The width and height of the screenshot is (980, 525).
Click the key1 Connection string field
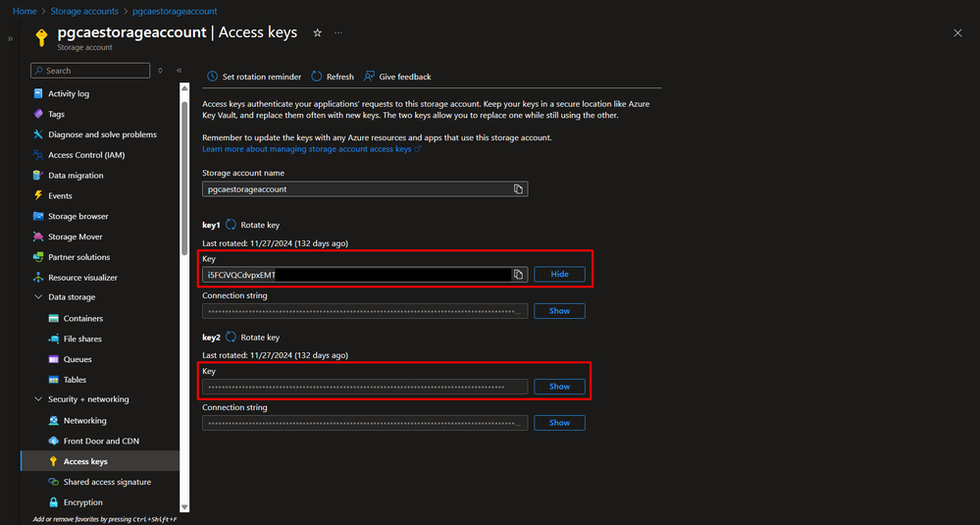365,311
